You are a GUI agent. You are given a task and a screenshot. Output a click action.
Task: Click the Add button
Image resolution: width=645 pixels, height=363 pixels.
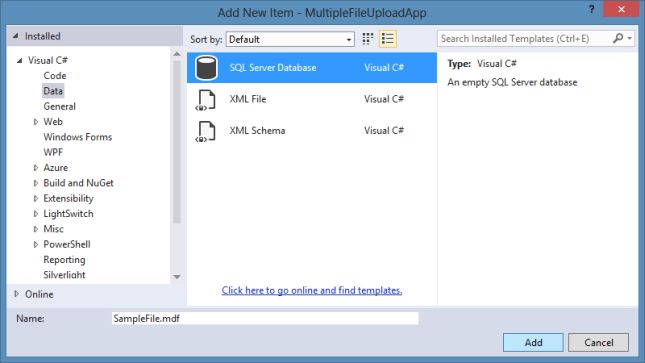click(x=533, y=342)
